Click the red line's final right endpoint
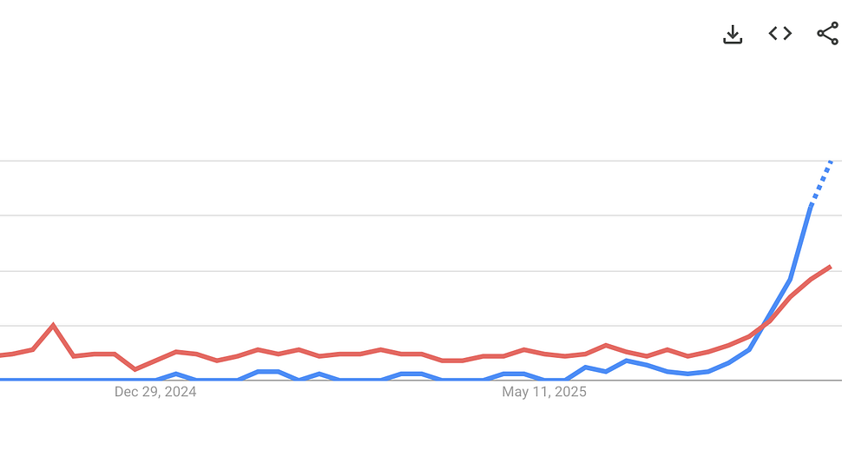 point(830,267)
